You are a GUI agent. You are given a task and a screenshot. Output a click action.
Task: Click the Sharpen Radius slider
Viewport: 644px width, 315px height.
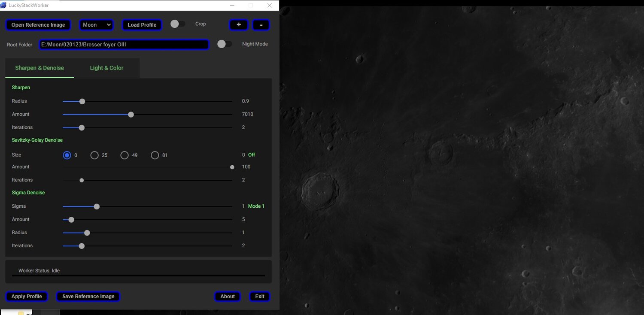(x=147, y=101)
